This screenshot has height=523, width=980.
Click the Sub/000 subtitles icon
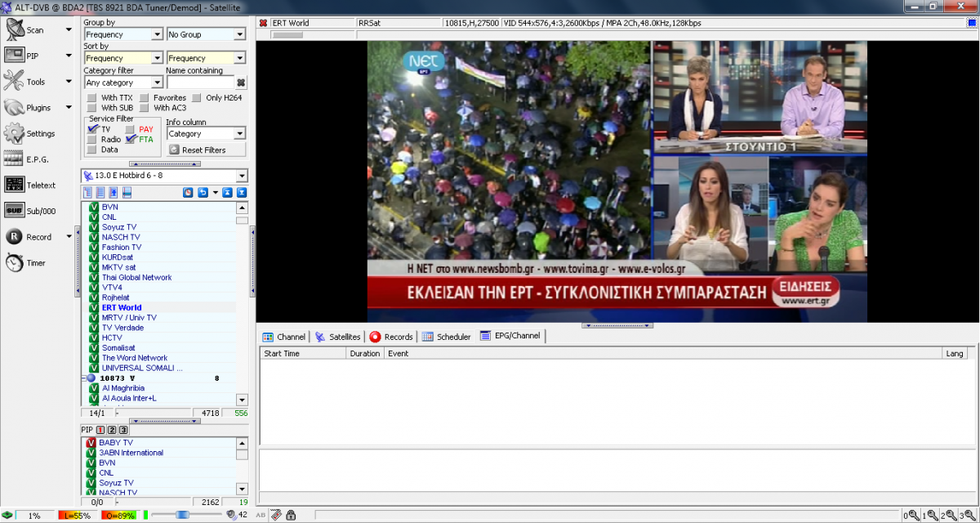[15, 210]
